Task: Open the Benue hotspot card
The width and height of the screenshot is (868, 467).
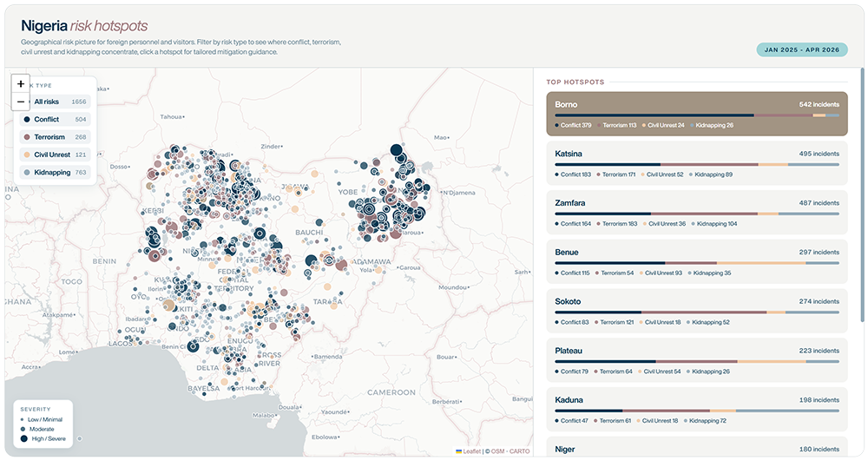Action: pyautogui.click(x=696, y=262)
